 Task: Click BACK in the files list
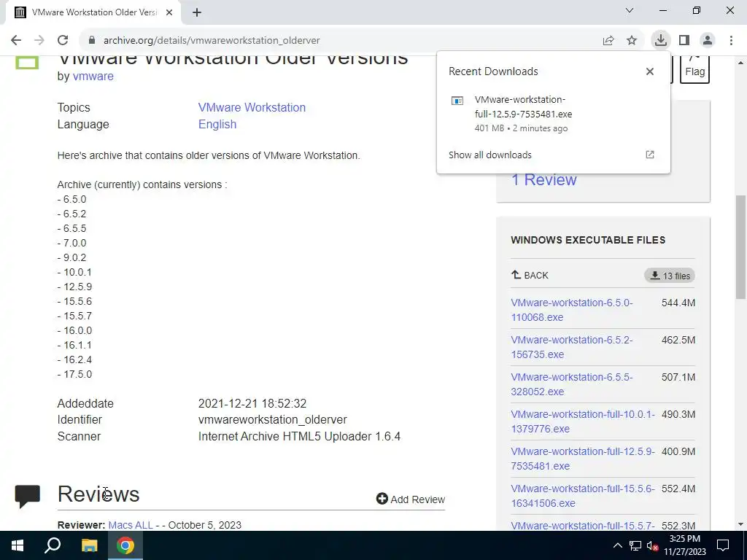click(x=530, y=275)
